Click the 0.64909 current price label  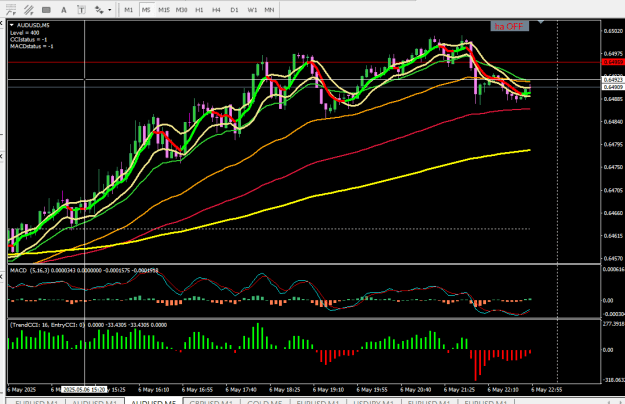click(613, 87)
